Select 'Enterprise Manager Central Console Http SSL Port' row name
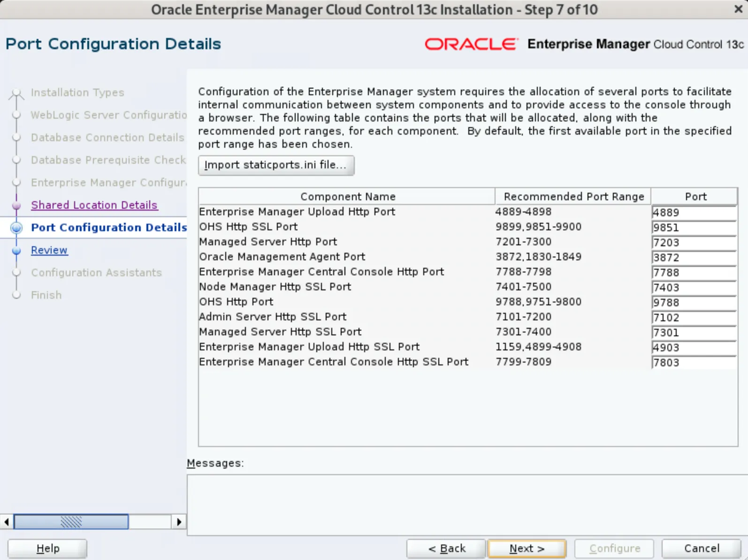 click(334, 362)
